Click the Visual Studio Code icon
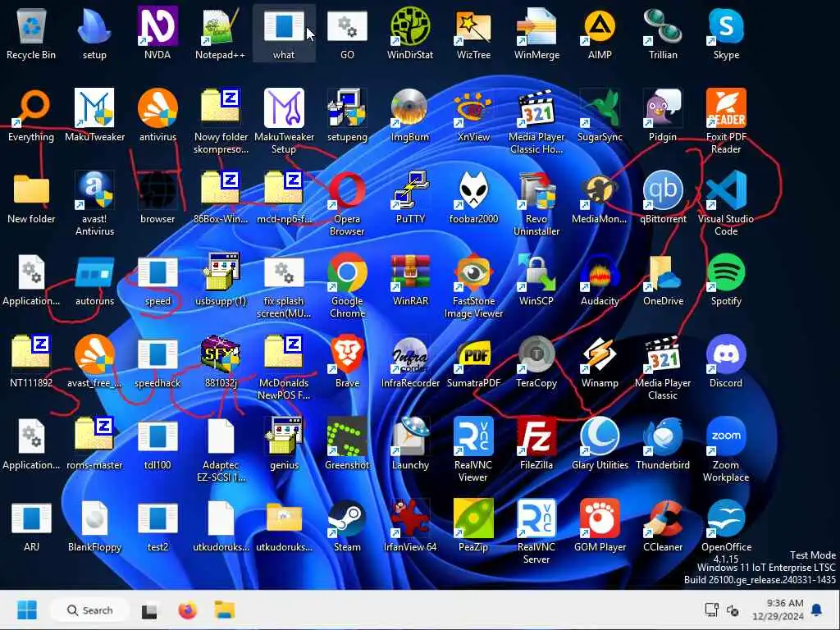Image resolution: width=840 pixels, height=630 pixels. pos(727,190)
